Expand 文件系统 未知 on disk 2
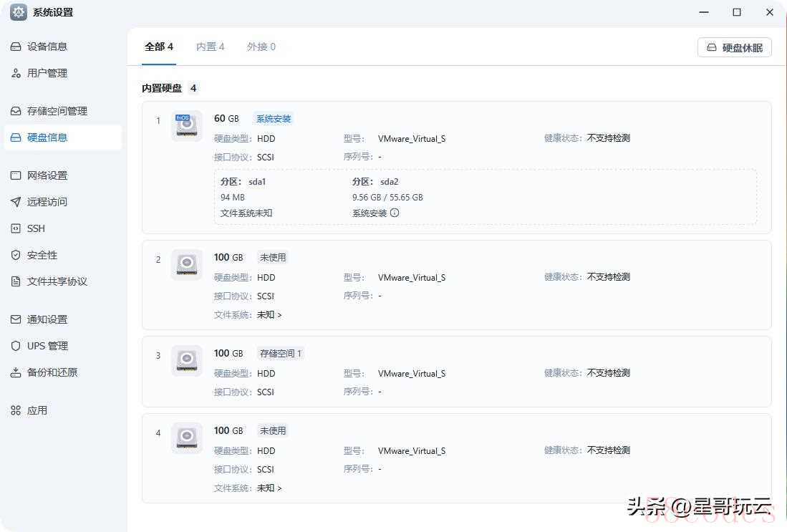This screenshot has height=532, width=787. tap(269, 314)
